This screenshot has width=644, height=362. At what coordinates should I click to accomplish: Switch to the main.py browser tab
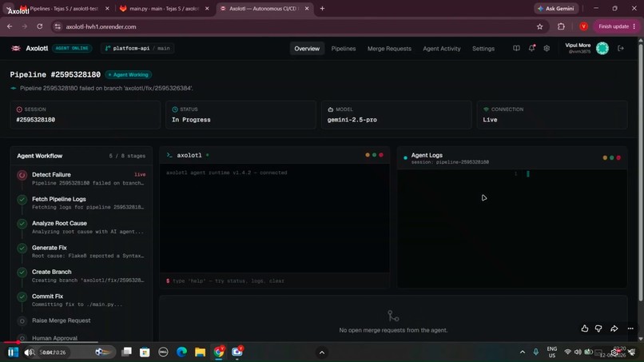(164, 8)
